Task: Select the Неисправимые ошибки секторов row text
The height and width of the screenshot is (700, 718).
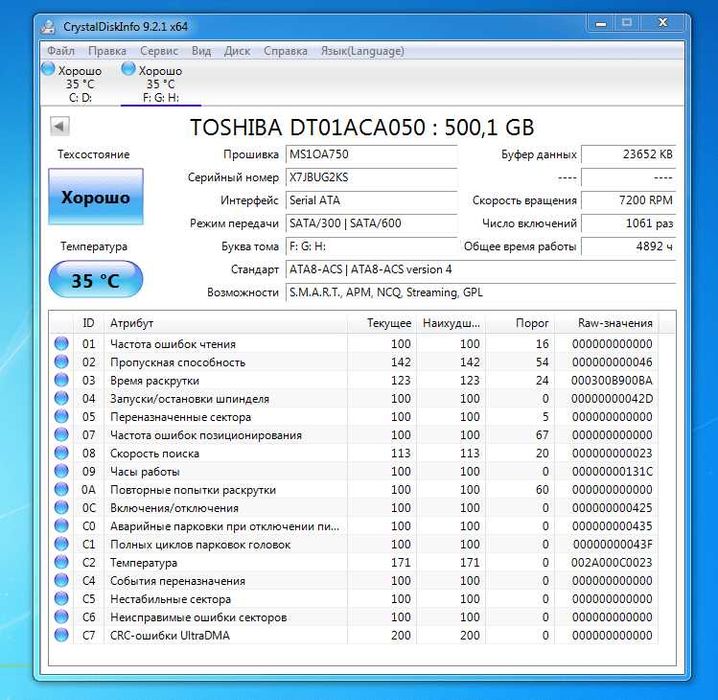Action: tap(198, 617)
